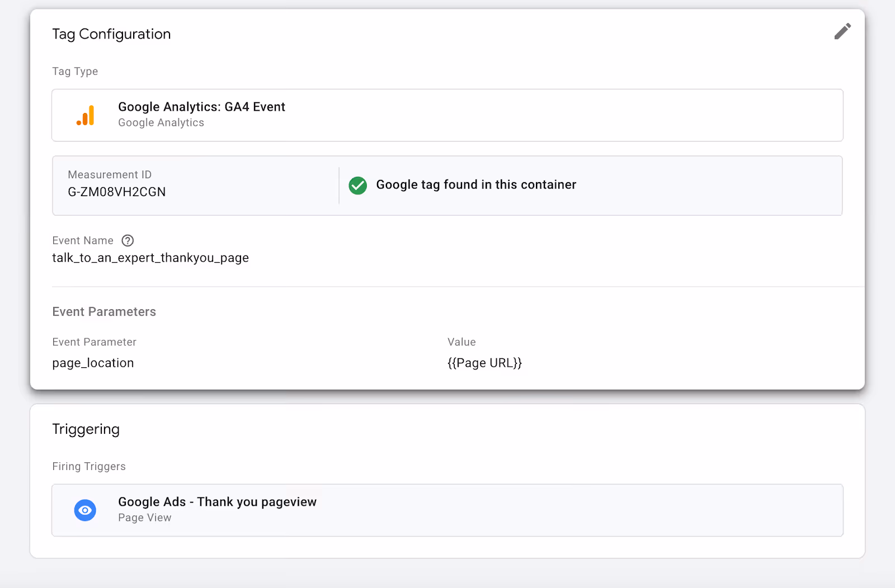Click the Tag Configuration heading

coord(111,34)
